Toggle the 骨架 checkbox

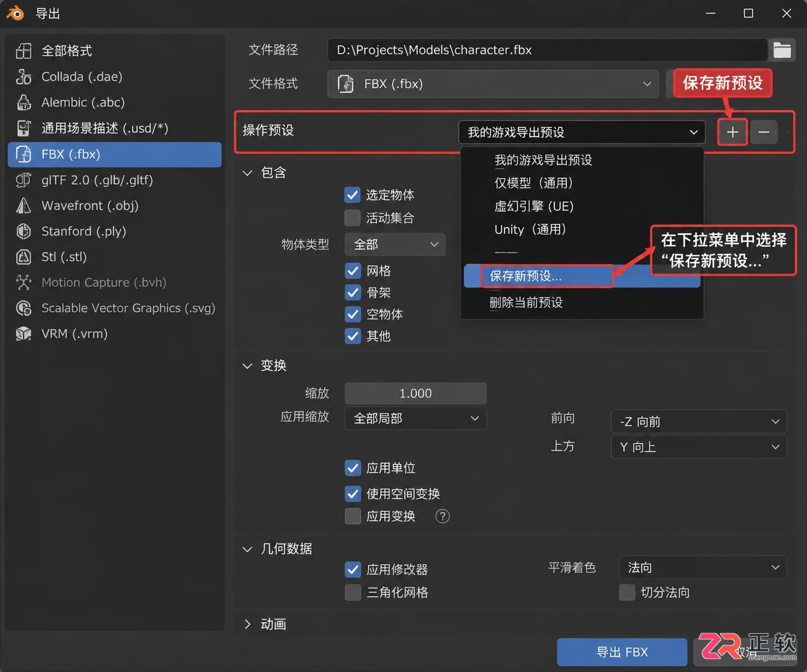353,292
